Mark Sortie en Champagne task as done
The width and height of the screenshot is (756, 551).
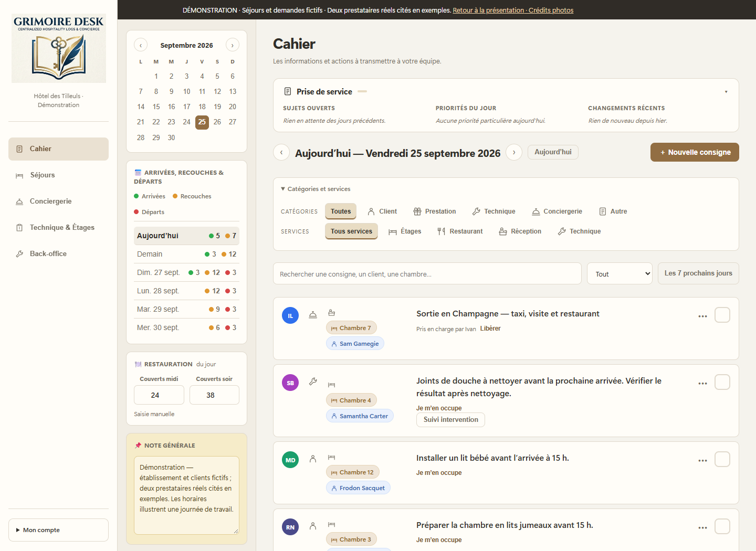[x=722, y=315]
